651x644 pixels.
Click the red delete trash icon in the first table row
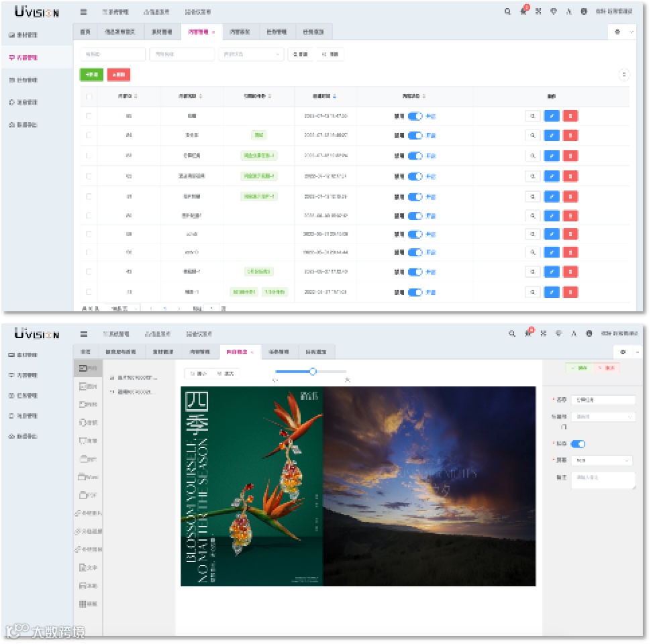click(570, 116)
